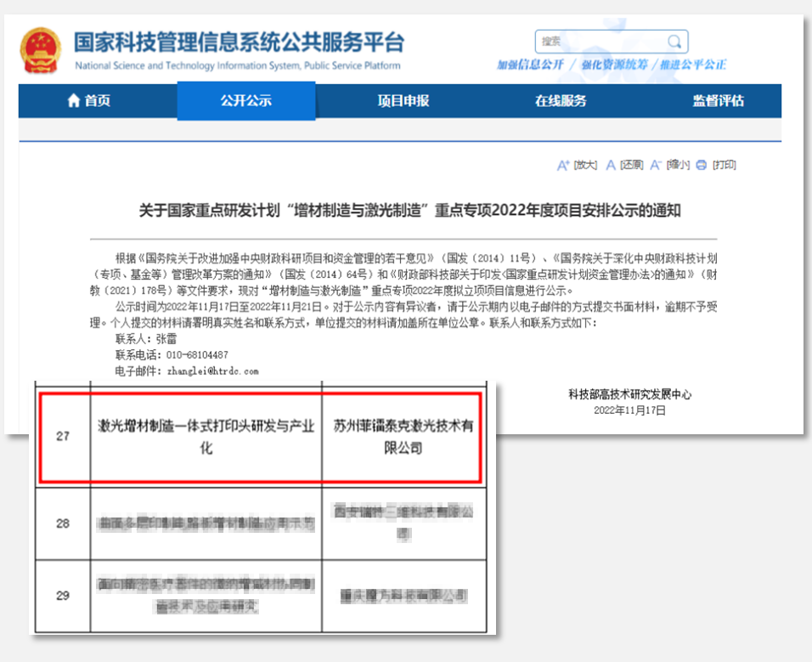Click the date 2022年11月17日 under the issuer
The width and height of the screenshot is (812, 662).
[x=629, y=410]
